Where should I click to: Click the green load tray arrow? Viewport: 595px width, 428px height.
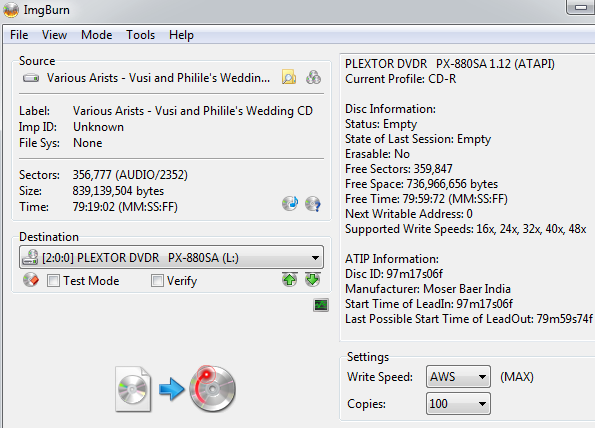pos(313,280)
